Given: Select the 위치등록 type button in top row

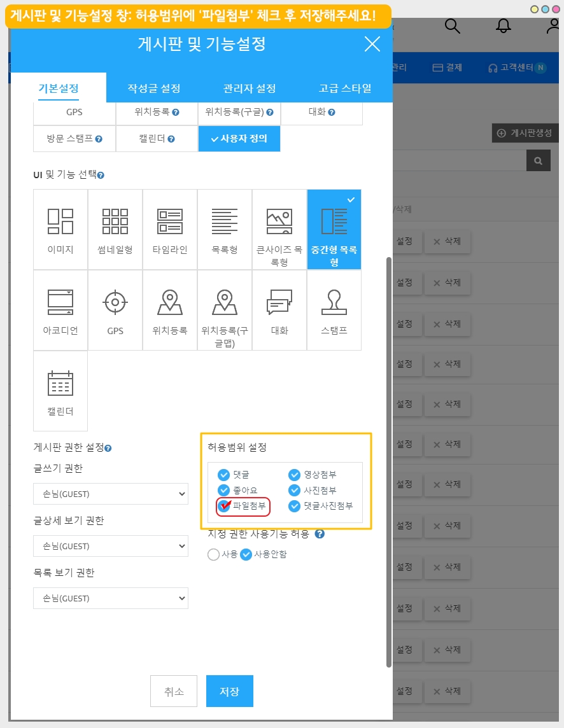Looking at the screenshot, I should (157, 113).
